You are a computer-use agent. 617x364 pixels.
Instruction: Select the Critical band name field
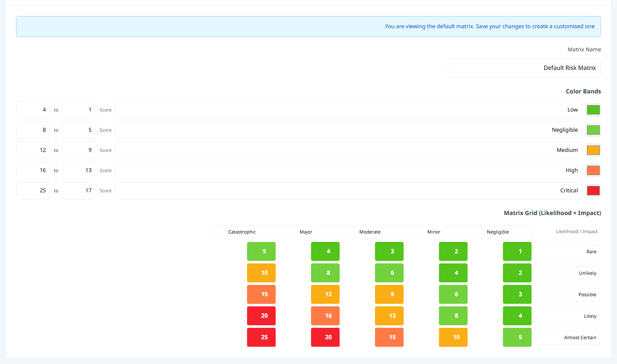pyautogui.click(x=348, y=191)
